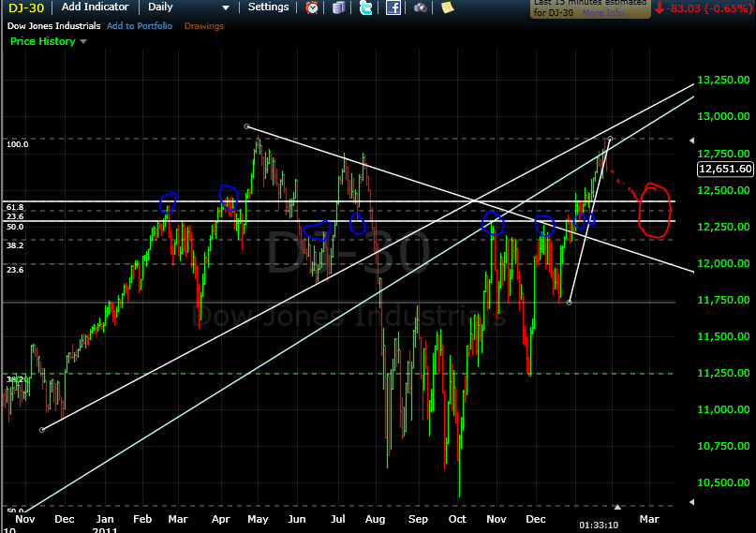Screen dimensions: 756x533
Task: Click the More Info link
Action: [x=607, y=12]
